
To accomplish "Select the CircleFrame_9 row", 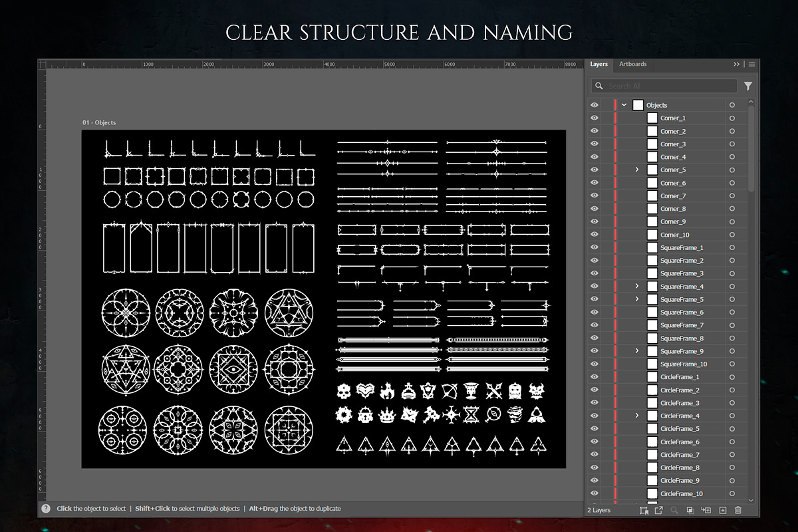I will tap(667, 480).
